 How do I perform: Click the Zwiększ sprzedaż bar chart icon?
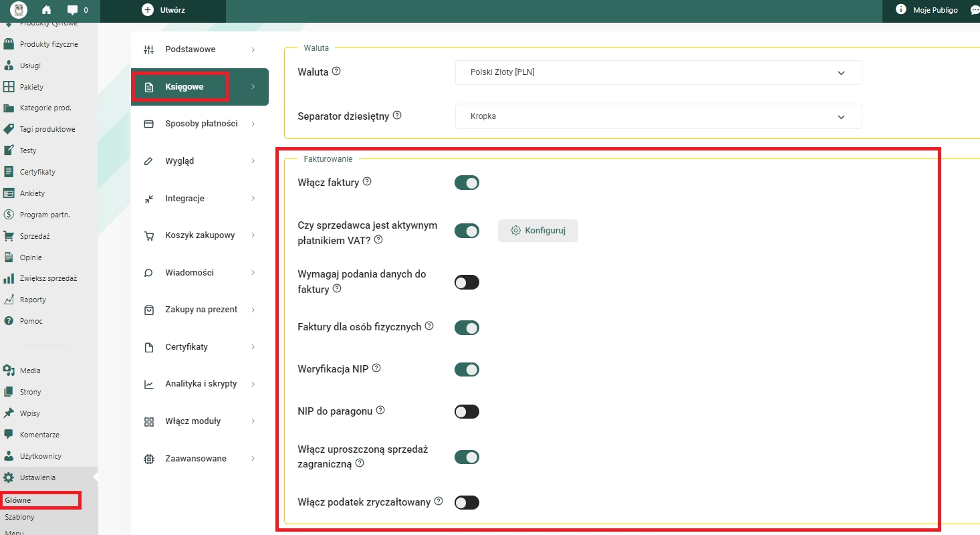pos(9,278)
